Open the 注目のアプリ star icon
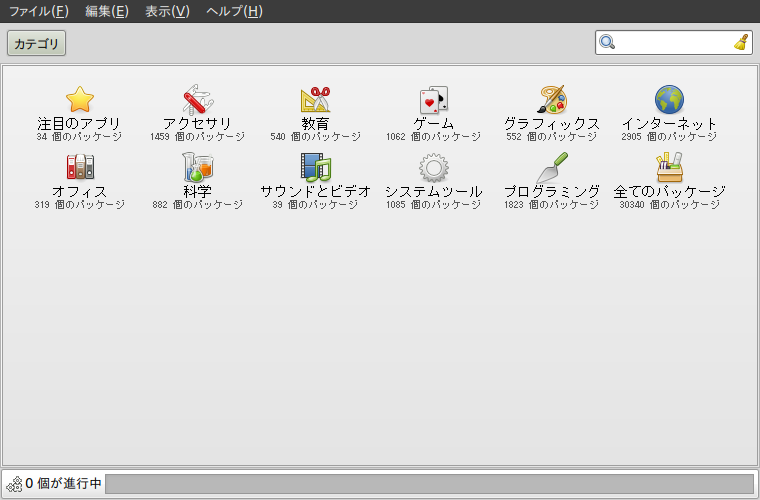 point(79,99)
